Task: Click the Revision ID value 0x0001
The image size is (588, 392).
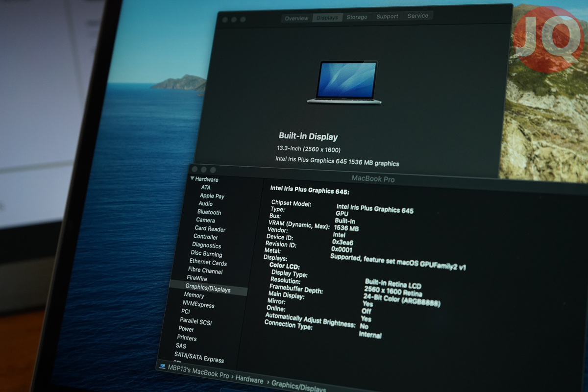Action: pyautogui.click(x=342, y=249)
